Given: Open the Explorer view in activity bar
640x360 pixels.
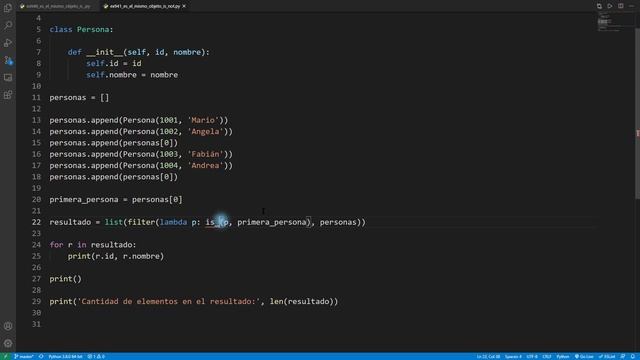Looking at the screenshot, I should tap(8, 8).
